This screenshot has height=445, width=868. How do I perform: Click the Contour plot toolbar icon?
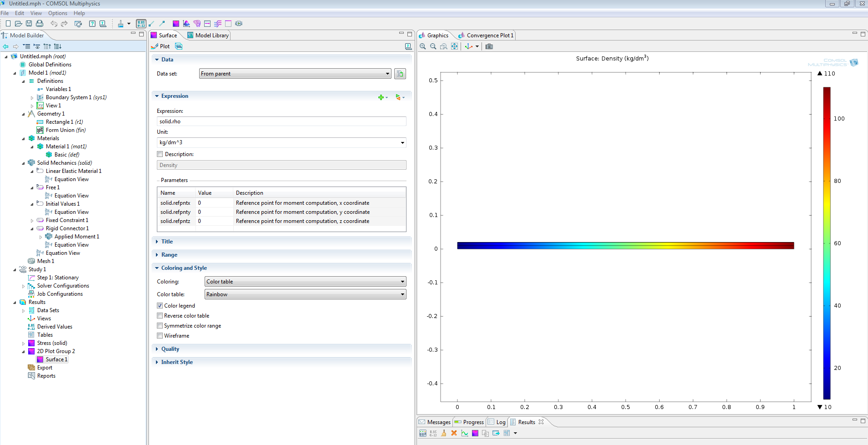[x=196, y=24]
